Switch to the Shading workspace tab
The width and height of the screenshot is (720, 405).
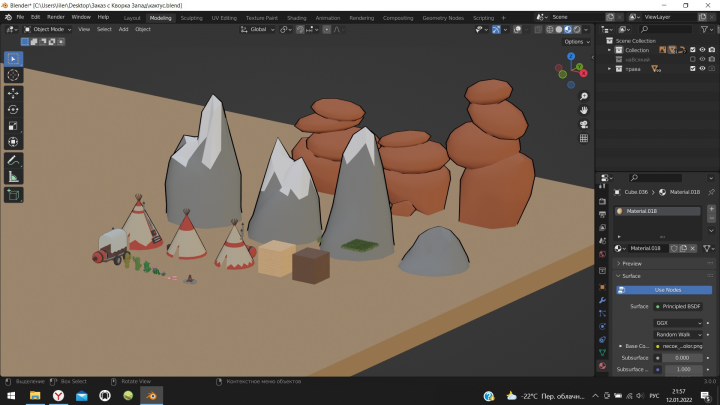pos(297,18)
